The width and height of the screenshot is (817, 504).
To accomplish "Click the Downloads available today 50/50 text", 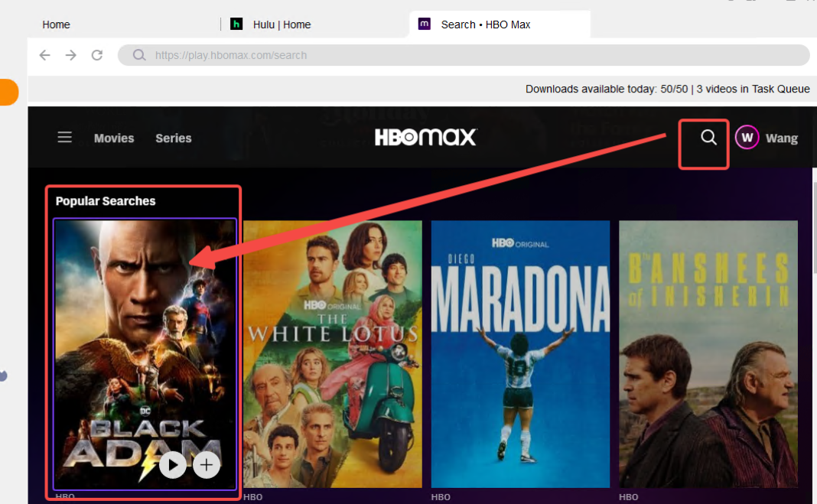I will [x=607, y=89].
